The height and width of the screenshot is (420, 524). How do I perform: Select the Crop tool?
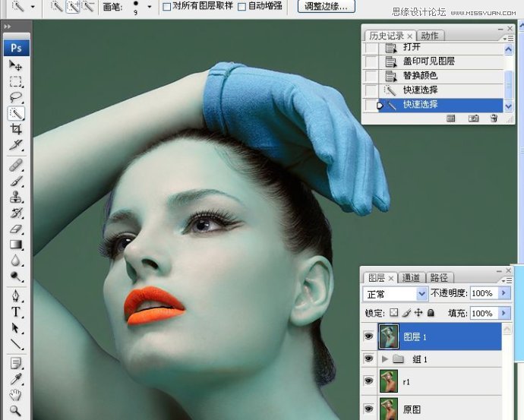tap(16, 129)
